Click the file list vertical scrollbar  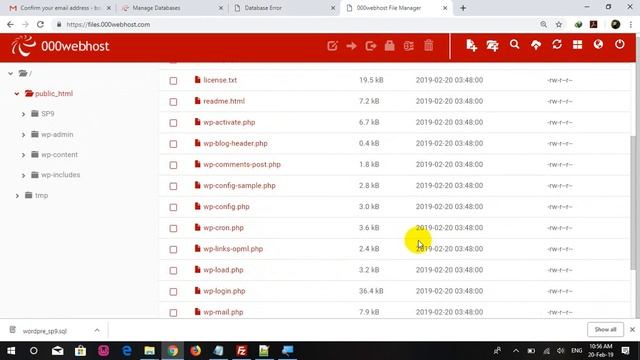click(x=633, y=202)
